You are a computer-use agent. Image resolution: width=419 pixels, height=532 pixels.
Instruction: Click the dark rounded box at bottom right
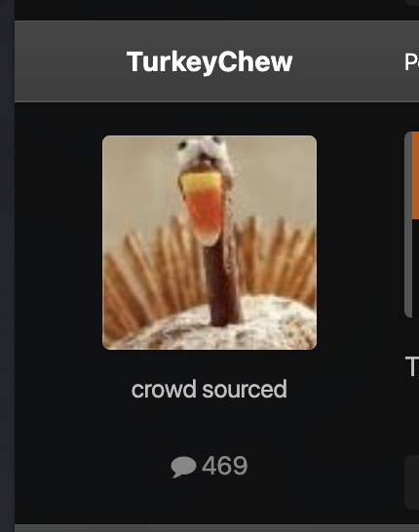point(411,482)
